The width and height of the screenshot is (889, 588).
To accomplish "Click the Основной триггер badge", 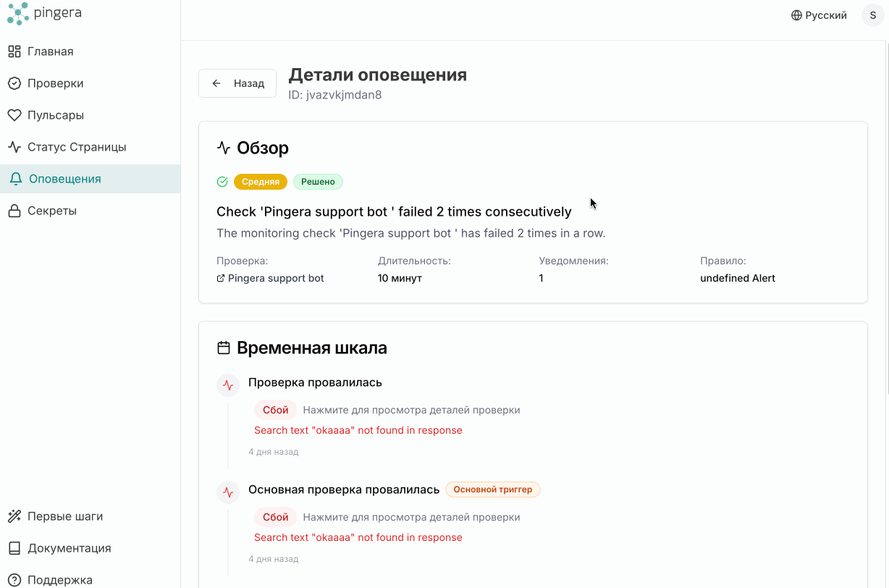I will [x=493, y=490].
